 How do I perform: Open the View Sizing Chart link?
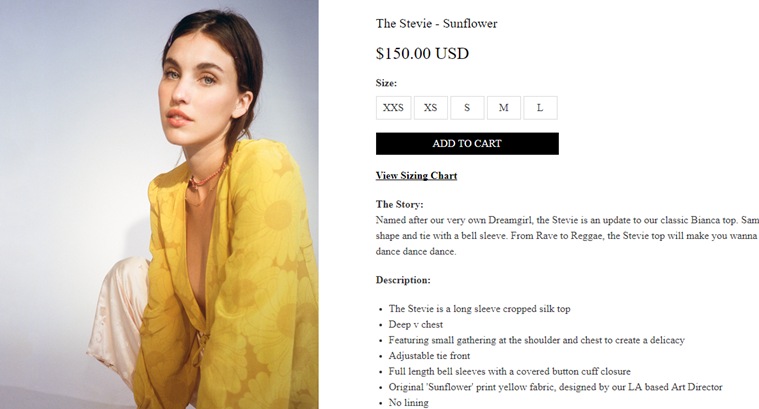(416, 176)
